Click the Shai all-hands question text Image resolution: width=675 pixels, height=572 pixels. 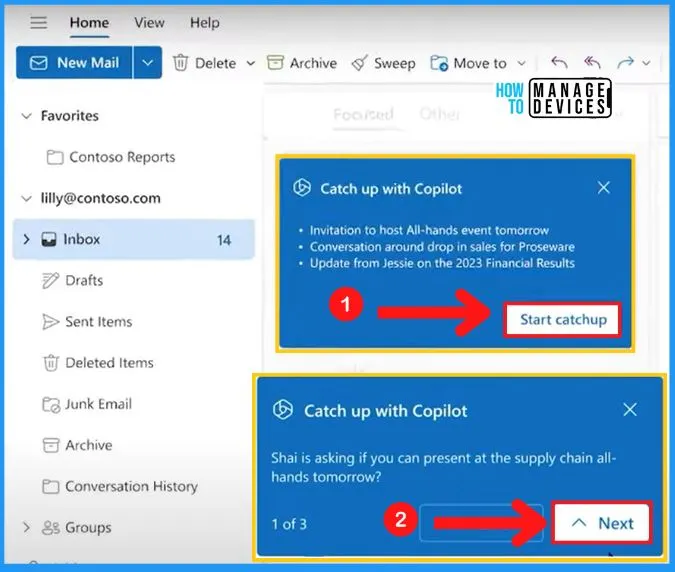[x=443, y=467]
